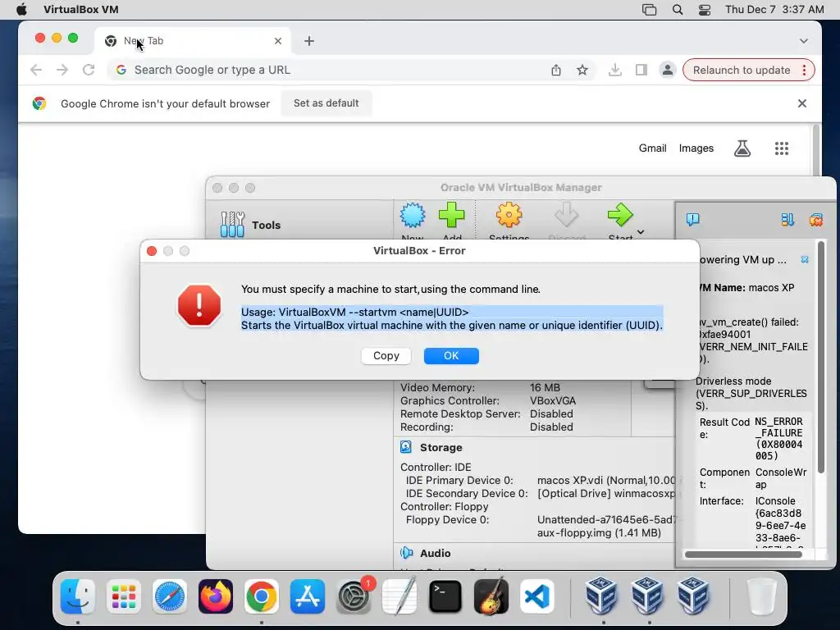Screen dimensions: 840x630
Task: Click the New machine icon in VirtualBox Manager
Action: coord(413,216)
